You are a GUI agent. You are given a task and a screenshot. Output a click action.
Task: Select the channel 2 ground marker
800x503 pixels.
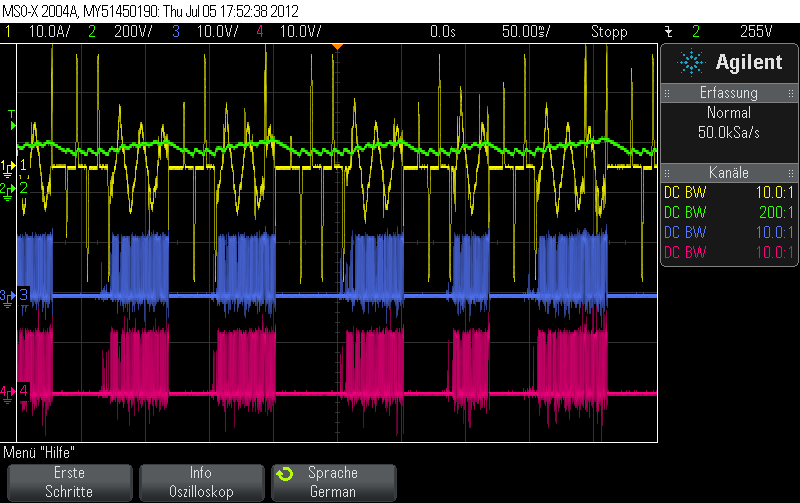[x=8, y=190]
